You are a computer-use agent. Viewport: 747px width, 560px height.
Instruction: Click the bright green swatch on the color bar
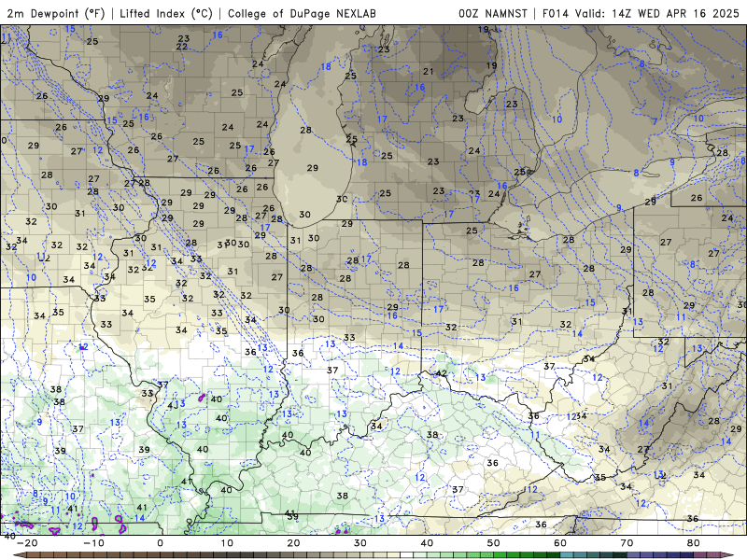tap(500, 554)
